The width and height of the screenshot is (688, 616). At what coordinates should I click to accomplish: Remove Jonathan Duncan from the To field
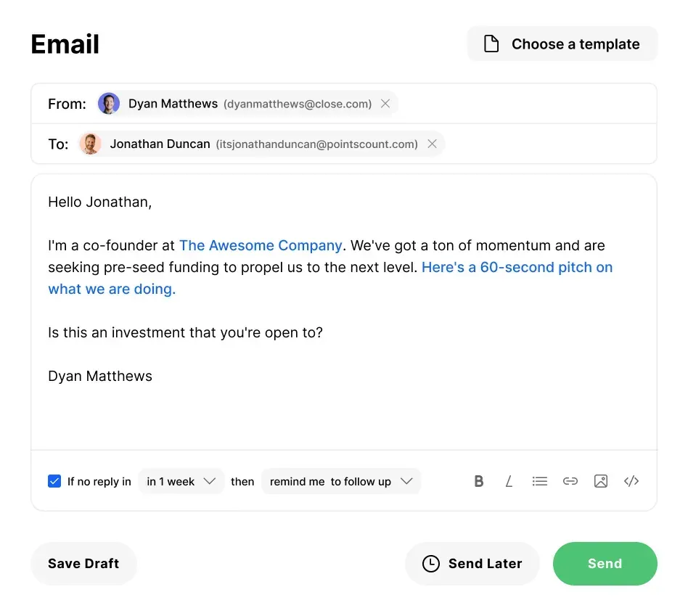tap(432, 144)
